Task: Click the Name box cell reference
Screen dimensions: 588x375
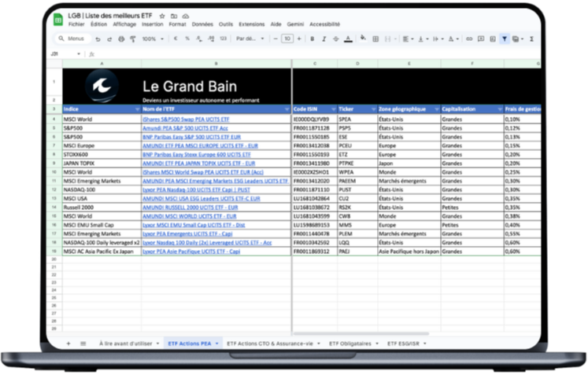Action: point(65,54)
